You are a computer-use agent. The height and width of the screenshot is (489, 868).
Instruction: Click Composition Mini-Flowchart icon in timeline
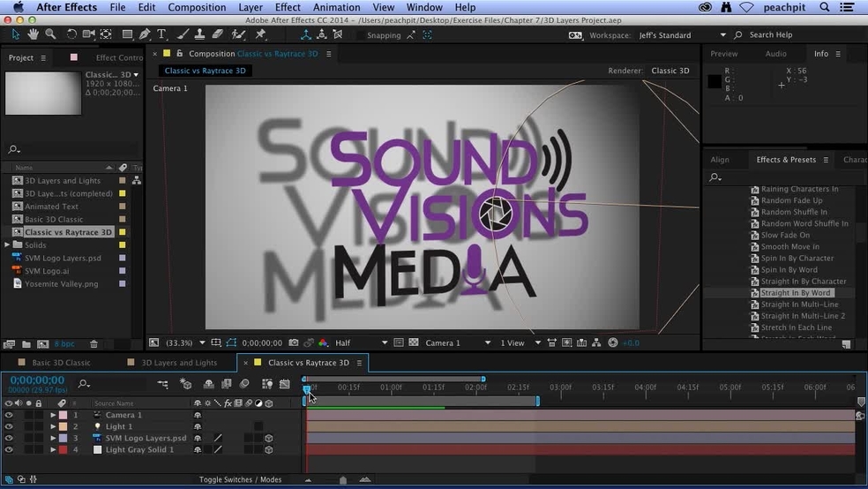click(162, 383)
